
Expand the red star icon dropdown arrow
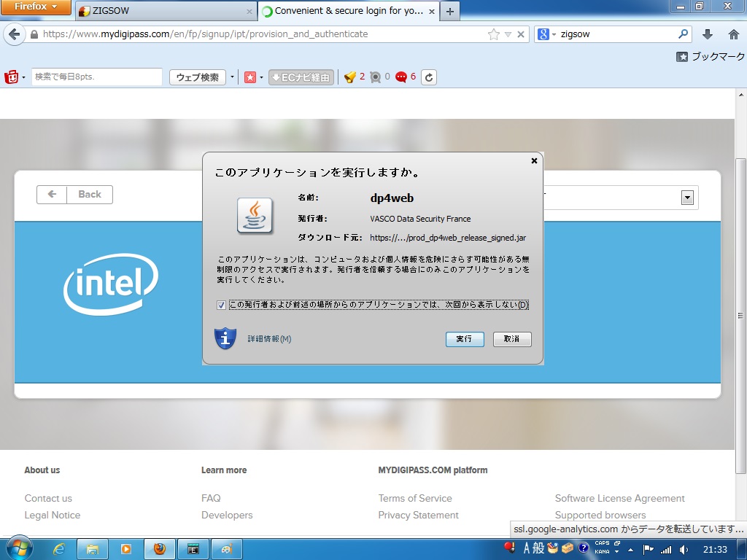pyautogui.click(x=262, y=77)
